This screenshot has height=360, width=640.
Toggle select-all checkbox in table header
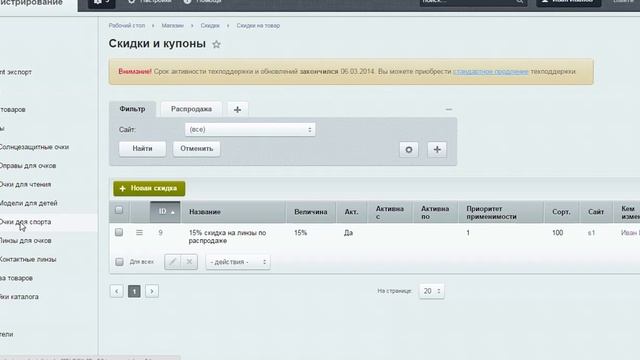tap(119, 210)
